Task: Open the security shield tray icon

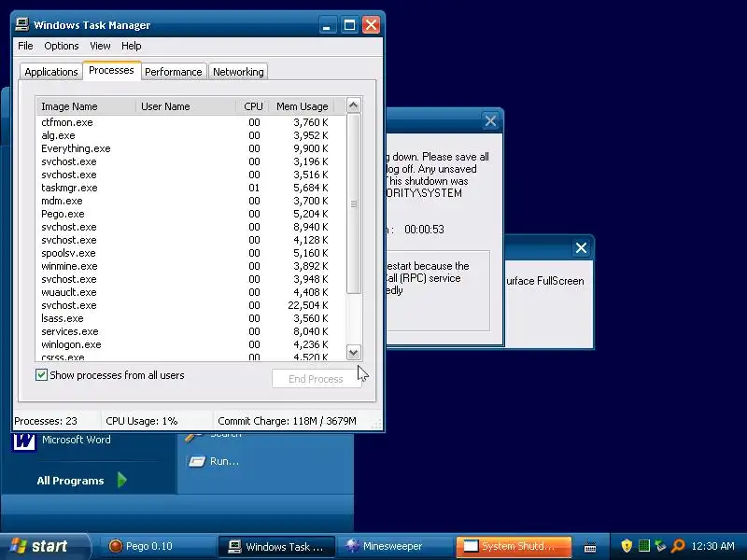Action: [627, 546]
